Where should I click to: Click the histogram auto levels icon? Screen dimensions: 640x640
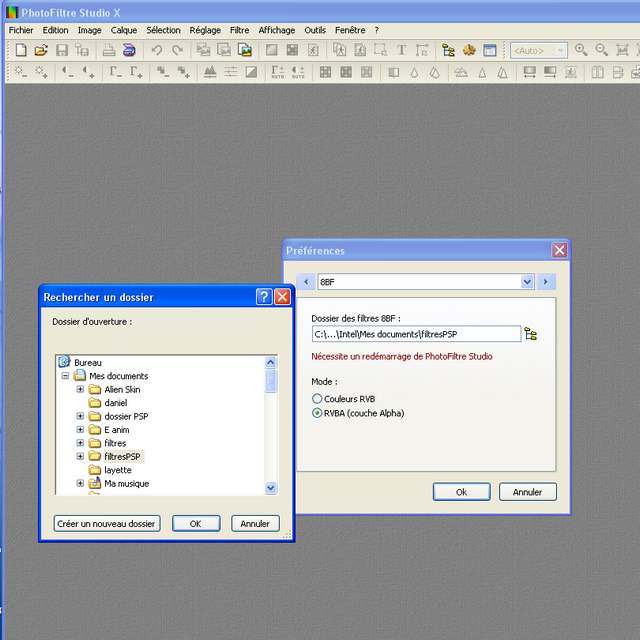[210, 72]
